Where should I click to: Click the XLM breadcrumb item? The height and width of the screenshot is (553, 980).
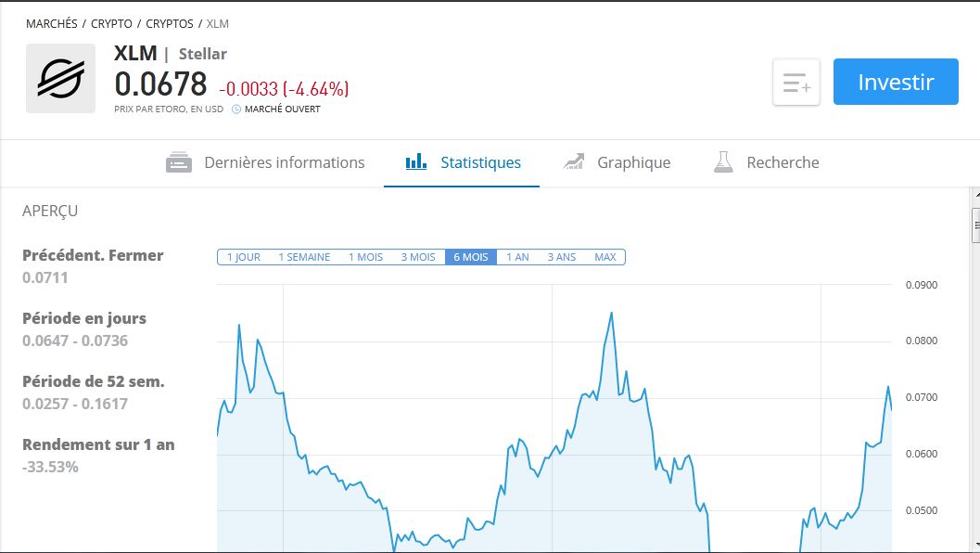tap(218, 24)
